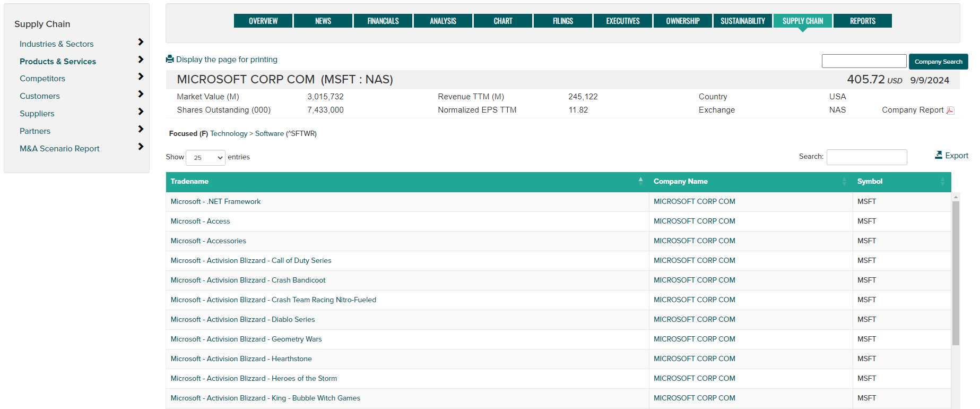980x409 pixels.
Task: Open Heroes of the Storm tradename
Action: 254,378
